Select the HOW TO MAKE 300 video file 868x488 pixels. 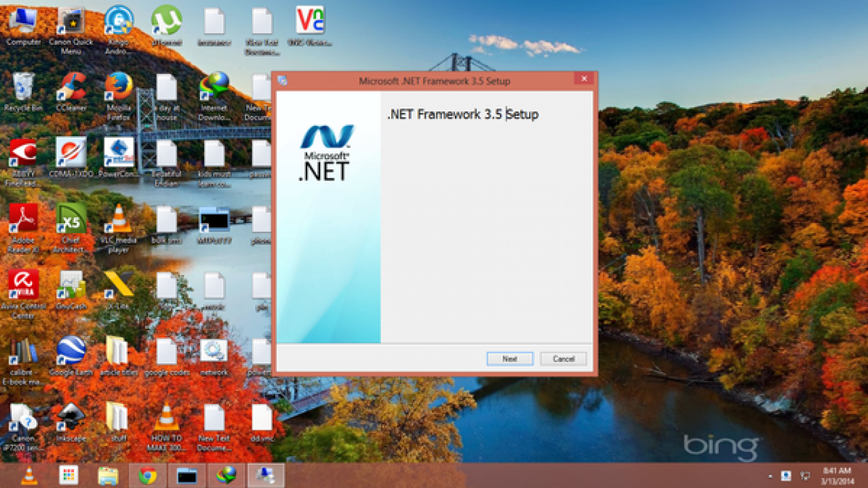click(x=167, y=428)
